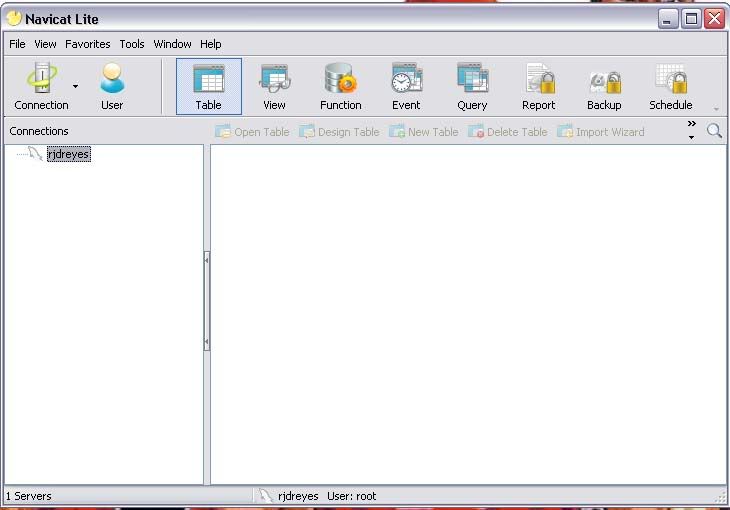Click the status bar dolphin connection icon
730x510 pixels.
coord(265,496)
